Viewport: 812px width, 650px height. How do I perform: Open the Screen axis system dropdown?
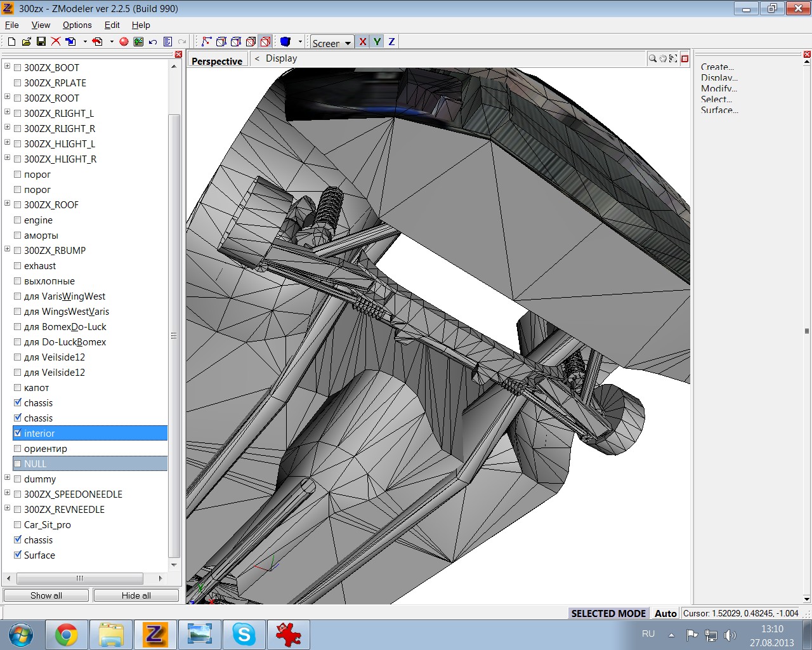click(x=348, y=43)
